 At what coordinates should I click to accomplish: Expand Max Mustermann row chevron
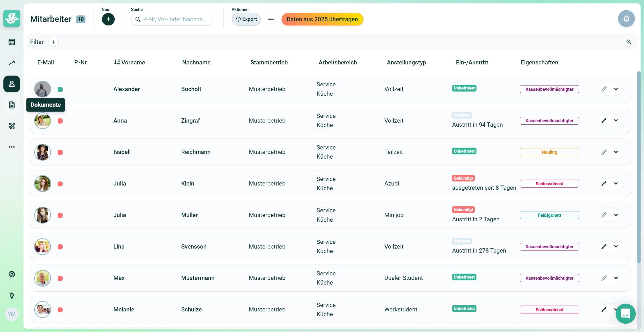(616, 278)
